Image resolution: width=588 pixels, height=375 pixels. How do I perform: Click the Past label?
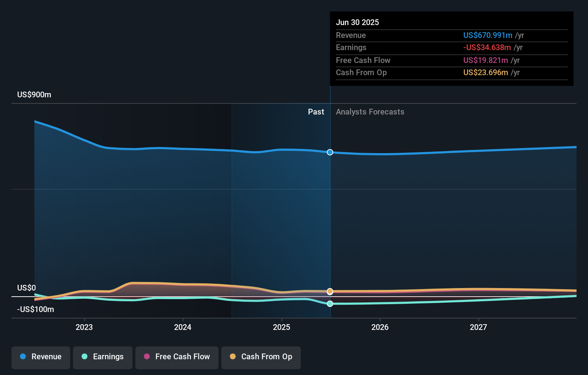tap(316, 112)
